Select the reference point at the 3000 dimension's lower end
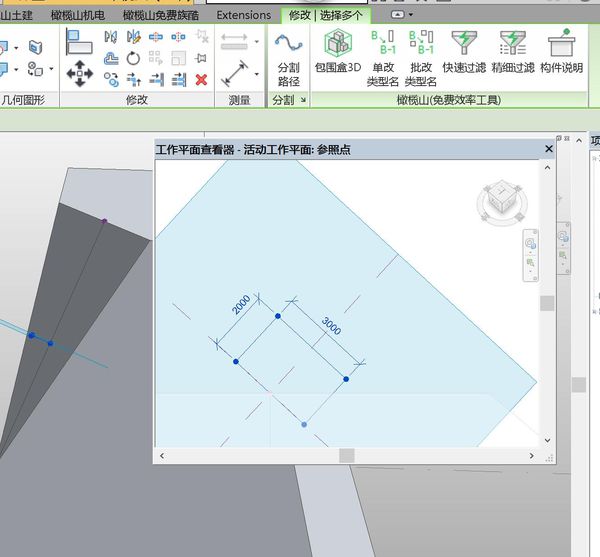600x557 pixels. (x=346, y=379)
